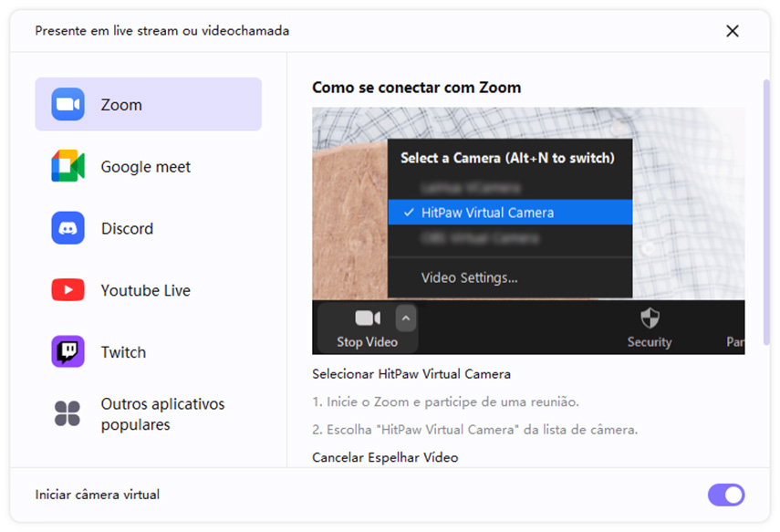Open the Outros aplicativos populares section
The width and height of the screenshot is (780, 532).
pyautogui.click(x=162, y=414)
